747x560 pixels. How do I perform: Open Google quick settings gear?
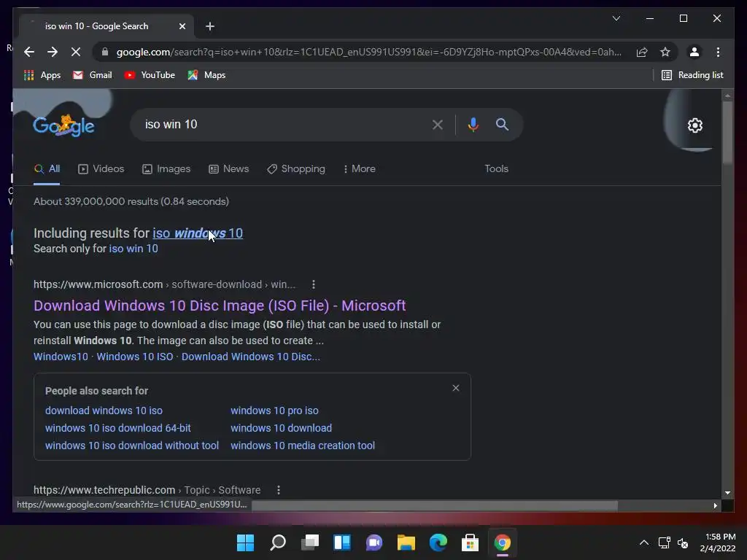coord(695,125)
